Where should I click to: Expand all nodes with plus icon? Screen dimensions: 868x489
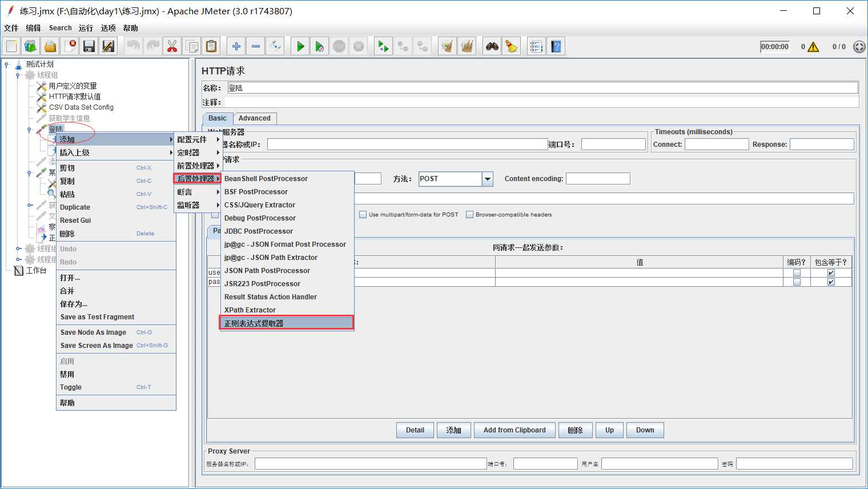coord(236,46)
